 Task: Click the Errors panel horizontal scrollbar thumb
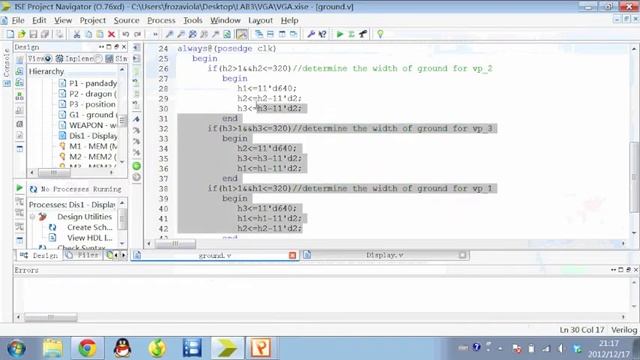click(x=50, y=317)
